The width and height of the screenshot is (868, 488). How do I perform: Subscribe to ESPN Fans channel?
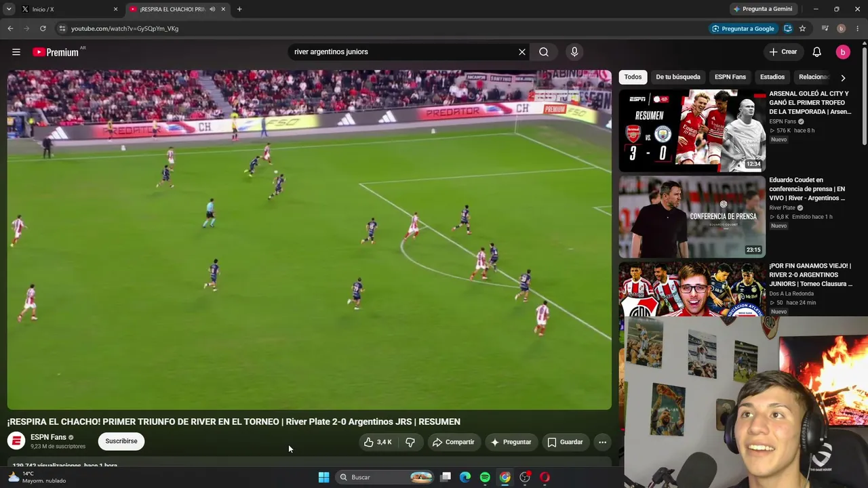[121, 441]
